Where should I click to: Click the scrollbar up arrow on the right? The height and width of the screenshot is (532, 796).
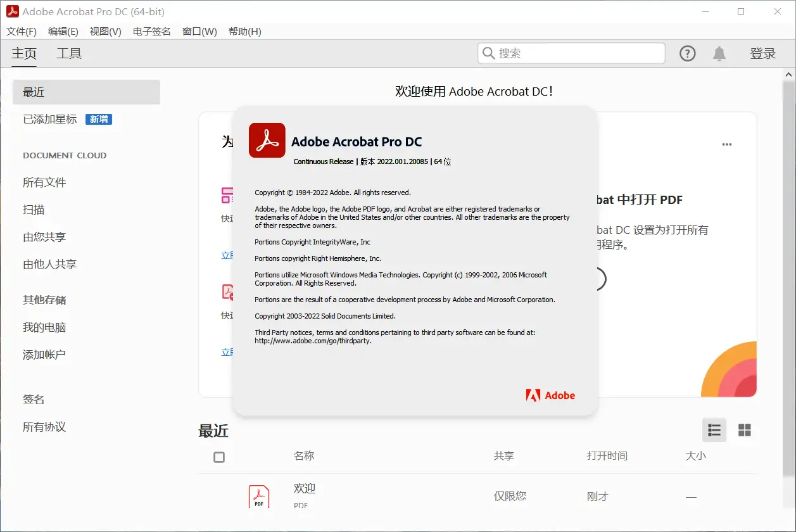(790, 73)
